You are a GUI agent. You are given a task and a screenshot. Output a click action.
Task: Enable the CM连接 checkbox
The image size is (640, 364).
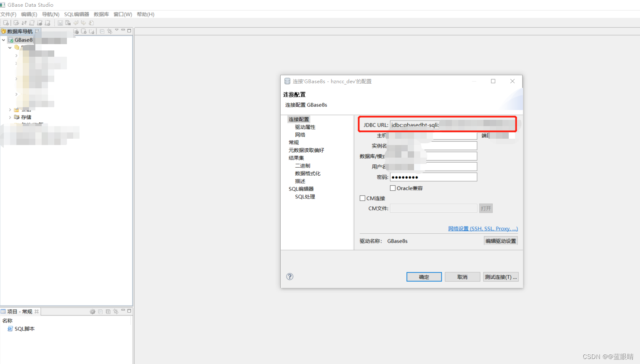coord(362,198)
